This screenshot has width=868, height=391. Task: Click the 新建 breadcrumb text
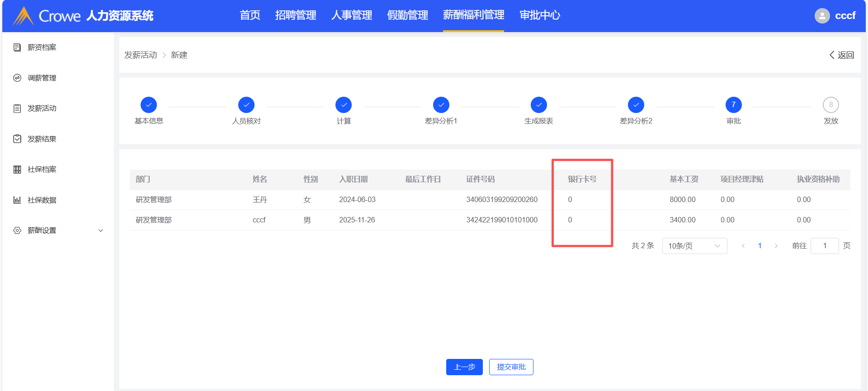coord(179,55)
